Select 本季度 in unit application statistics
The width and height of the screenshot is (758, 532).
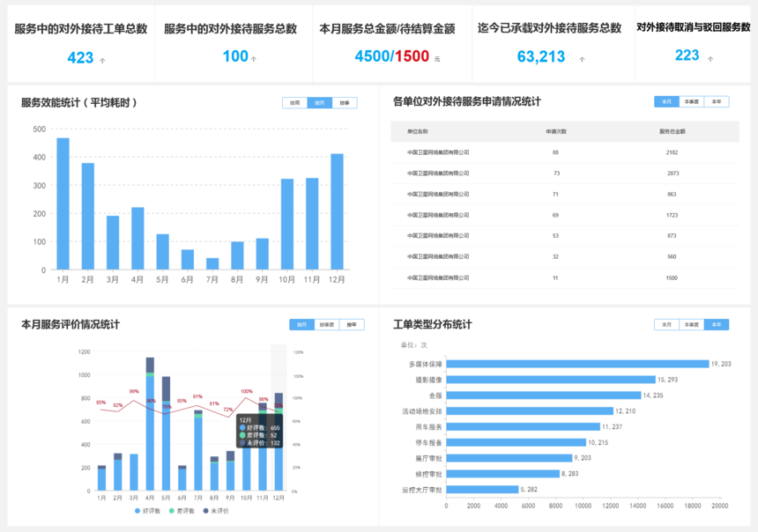click(692, 101)
